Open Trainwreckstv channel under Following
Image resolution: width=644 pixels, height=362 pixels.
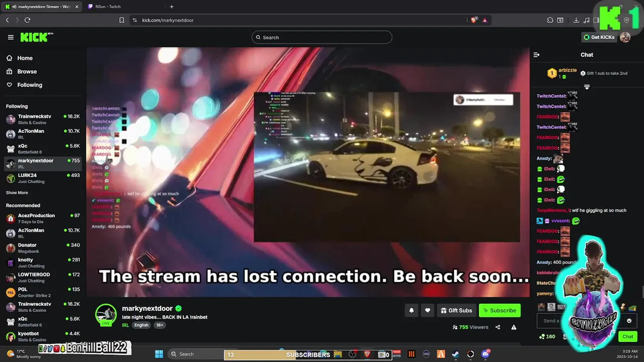click(43, 119)
